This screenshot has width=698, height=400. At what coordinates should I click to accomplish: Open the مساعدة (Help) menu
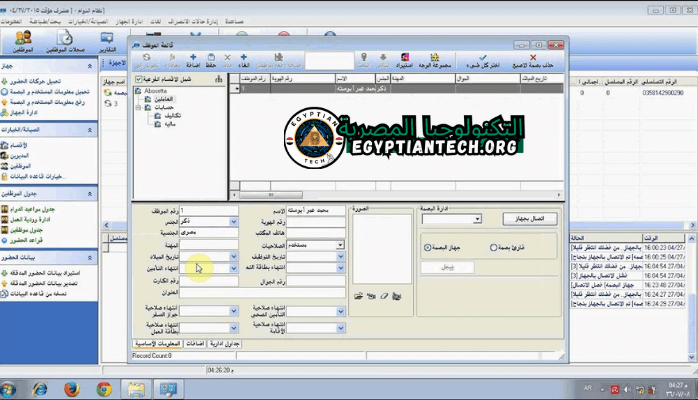[234, 21]
